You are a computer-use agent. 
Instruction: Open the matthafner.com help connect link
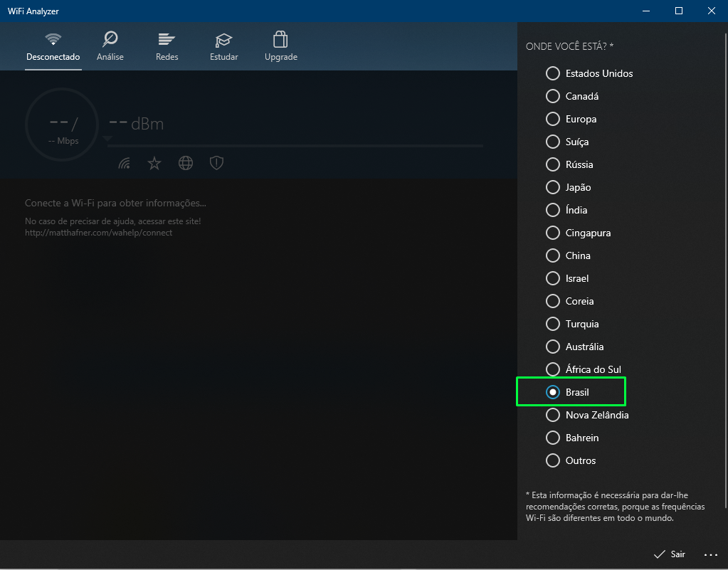pos(98,233)
